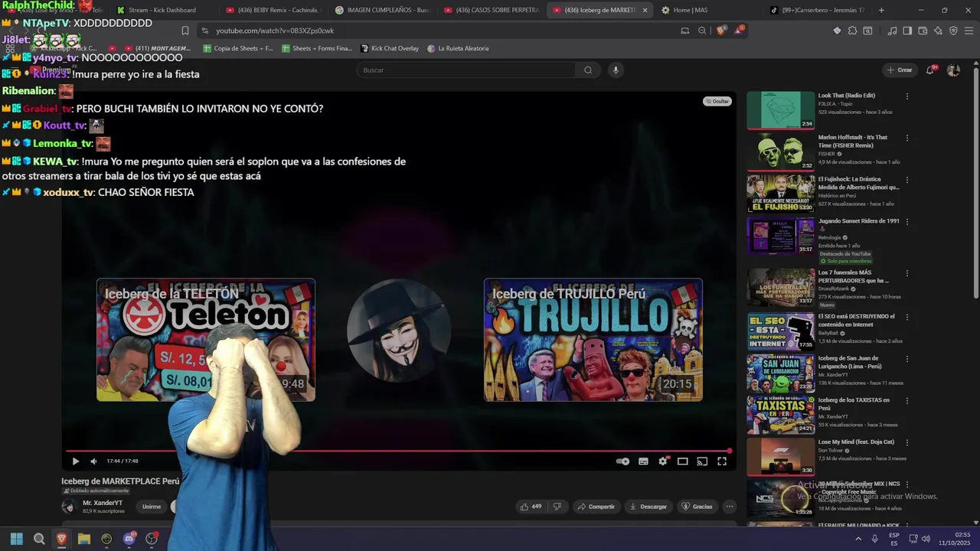Open the Brave Leo AI sparkle icon
Viewport: 980px width, 551px height.
click(x=938, y=31)
